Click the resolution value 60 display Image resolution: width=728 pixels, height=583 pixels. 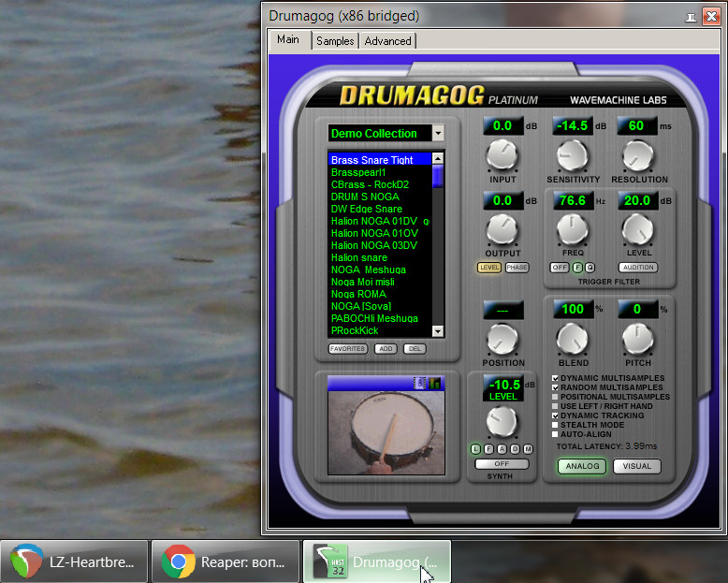[x=637, y=125]
